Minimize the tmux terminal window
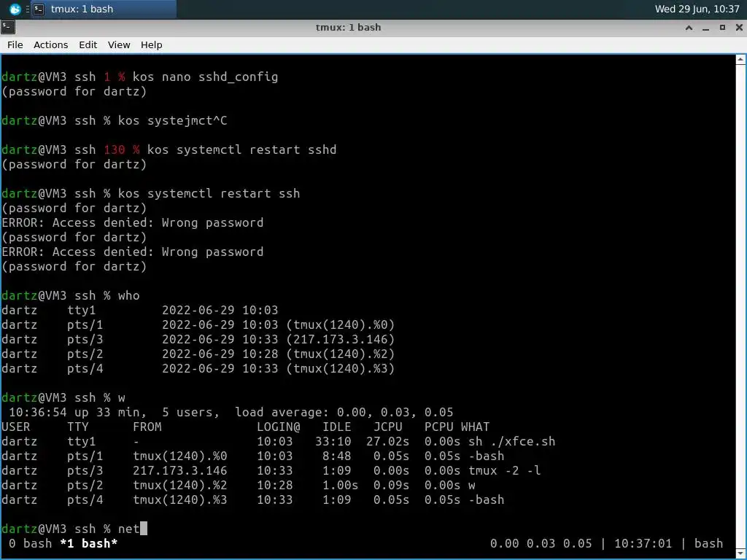Viewport: 747px width, 560px height. [705, 28]
